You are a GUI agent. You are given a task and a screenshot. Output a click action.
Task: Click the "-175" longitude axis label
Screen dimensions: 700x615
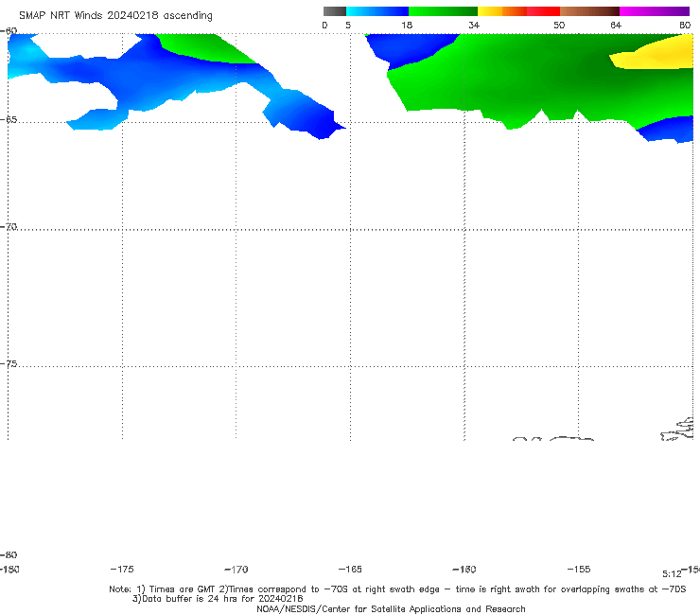(122, 569)
